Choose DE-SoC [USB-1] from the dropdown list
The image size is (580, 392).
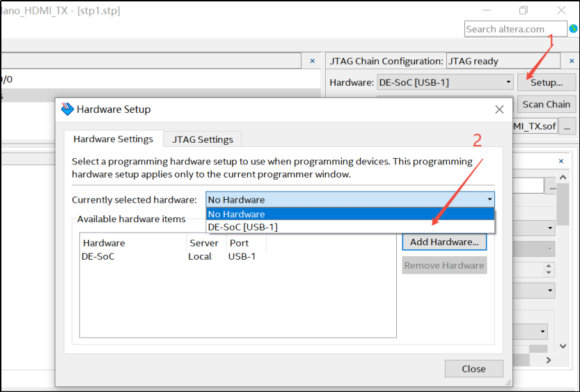point(350,227)
